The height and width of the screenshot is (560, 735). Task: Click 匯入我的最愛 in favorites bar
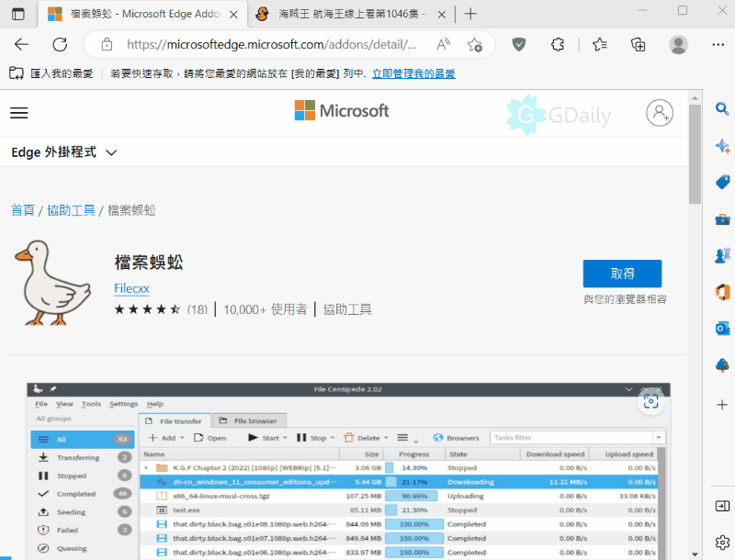point(62,73)
